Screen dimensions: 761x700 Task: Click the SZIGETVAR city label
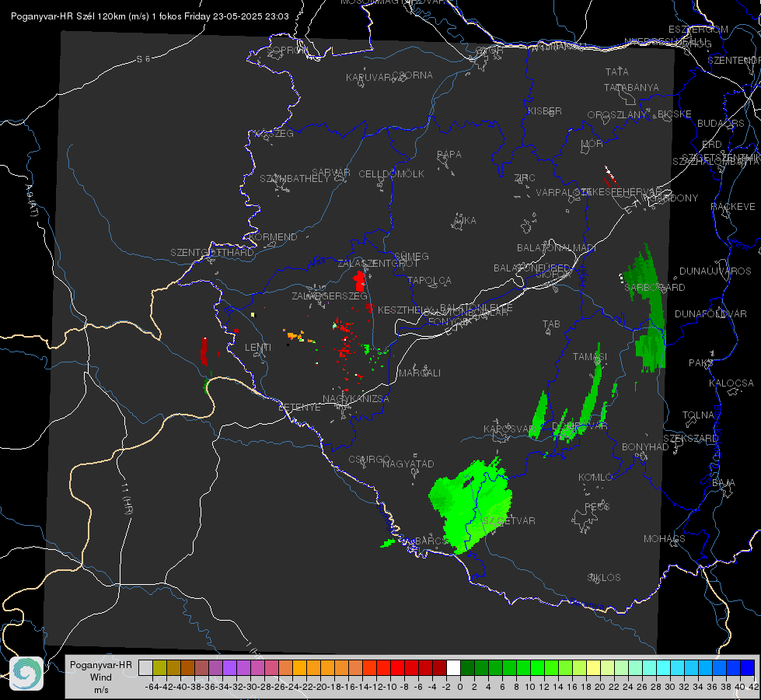click(x=508, y=521)
